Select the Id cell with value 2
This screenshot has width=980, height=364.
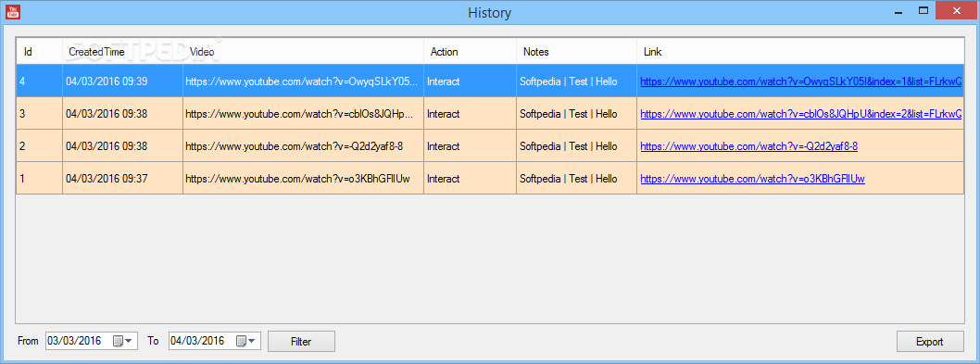click(x=40, y=145)
